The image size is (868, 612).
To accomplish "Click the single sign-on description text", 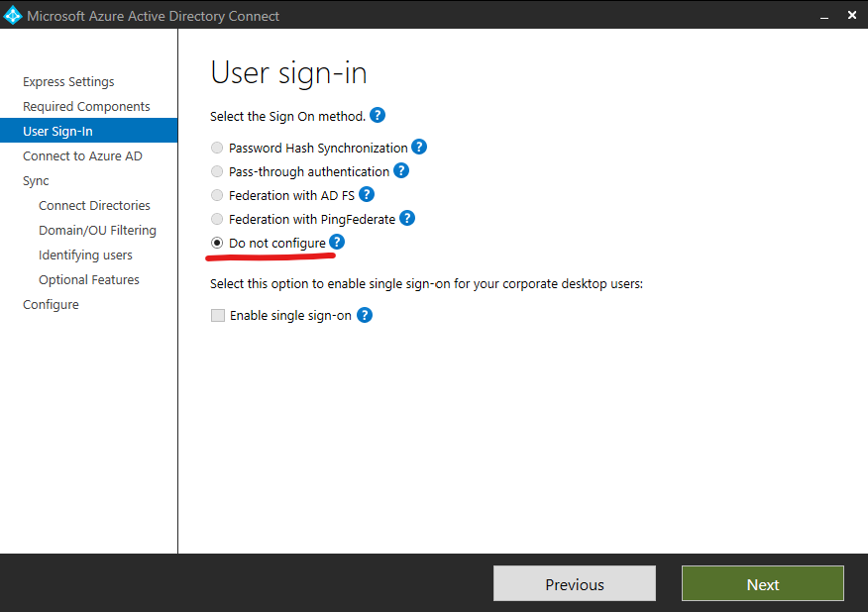I will (x=426, y=284).
